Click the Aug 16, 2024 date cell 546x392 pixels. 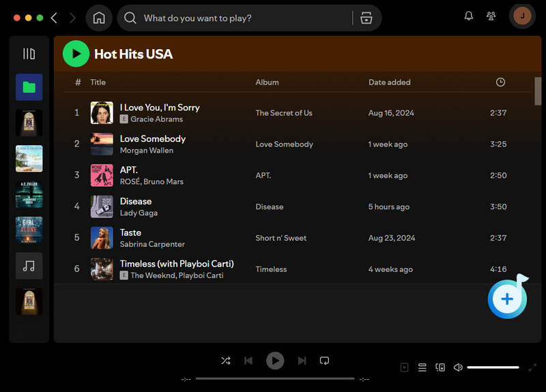[x=391, y=113]
